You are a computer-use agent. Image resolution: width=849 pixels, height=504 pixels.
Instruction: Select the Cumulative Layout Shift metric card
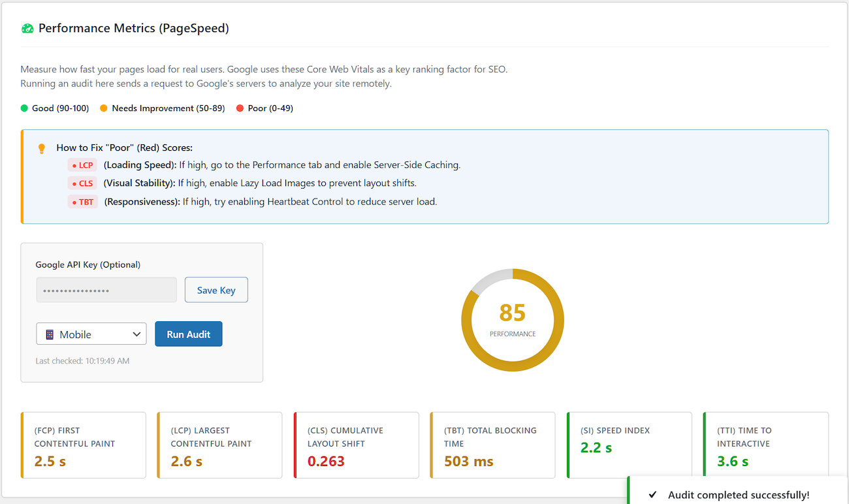coord(356,445)
